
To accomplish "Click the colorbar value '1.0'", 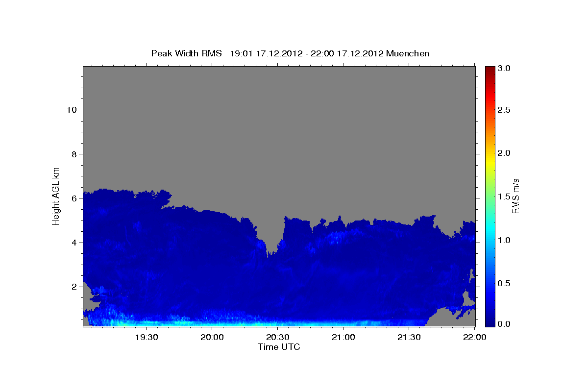I will coord(505,240).
